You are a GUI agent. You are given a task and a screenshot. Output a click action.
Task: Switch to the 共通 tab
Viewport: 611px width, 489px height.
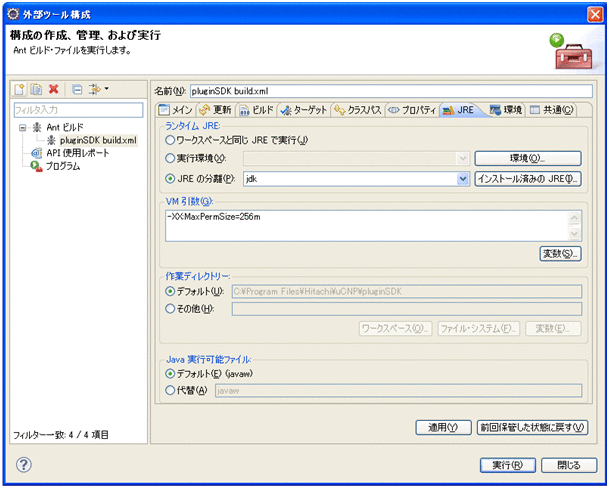tap(551, 110)
